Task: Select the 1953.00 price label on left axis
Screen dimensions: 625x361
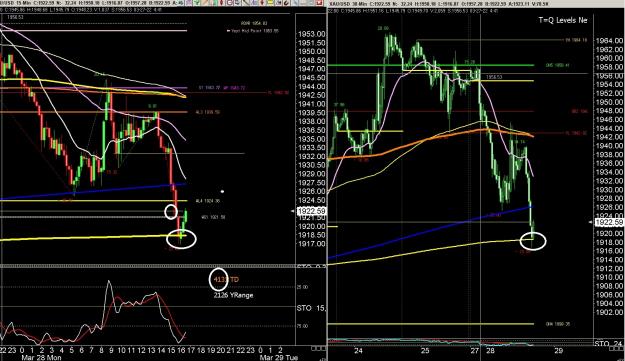Action: 312,34
